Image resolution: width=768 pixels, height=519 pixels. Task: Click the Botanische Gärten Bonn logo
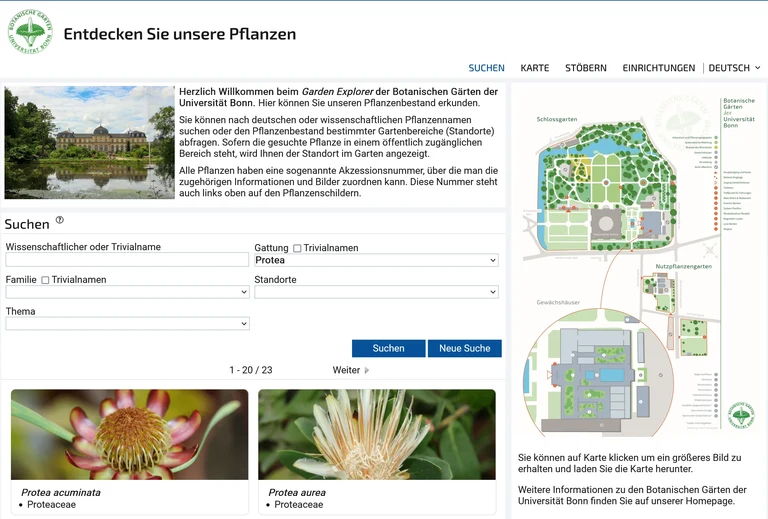click(30, 33)
